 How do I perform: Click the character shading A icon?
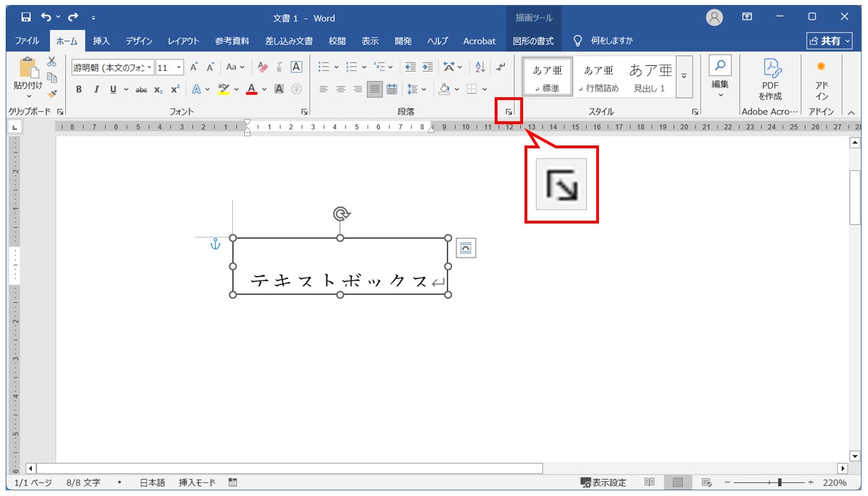[279, 89]
